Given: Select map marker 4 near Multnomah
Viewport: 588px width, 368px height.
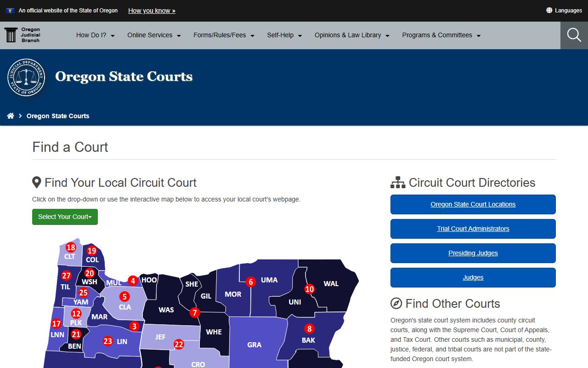Looking at the screenshot, I should click(x=133, y=281).
